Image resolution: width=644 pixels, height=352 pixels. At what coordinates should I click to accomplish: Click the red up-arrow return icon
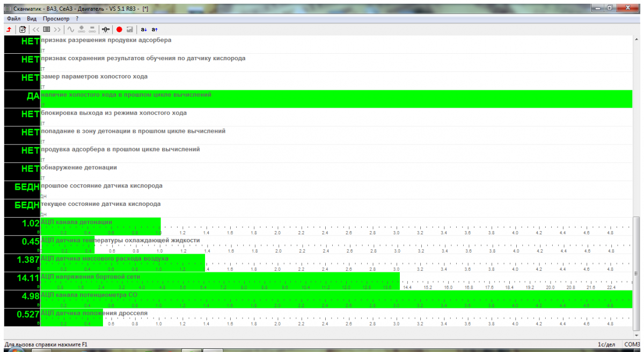9,29
